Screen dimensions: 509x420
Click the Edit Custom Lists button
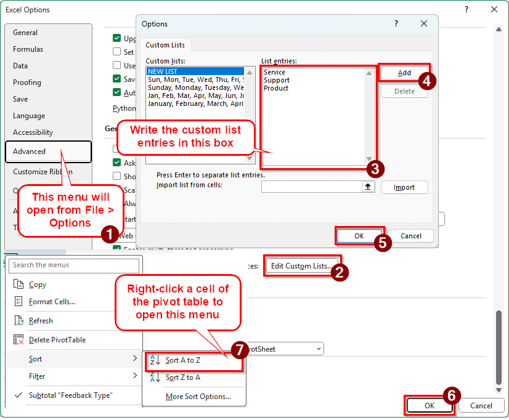(302, 266)
